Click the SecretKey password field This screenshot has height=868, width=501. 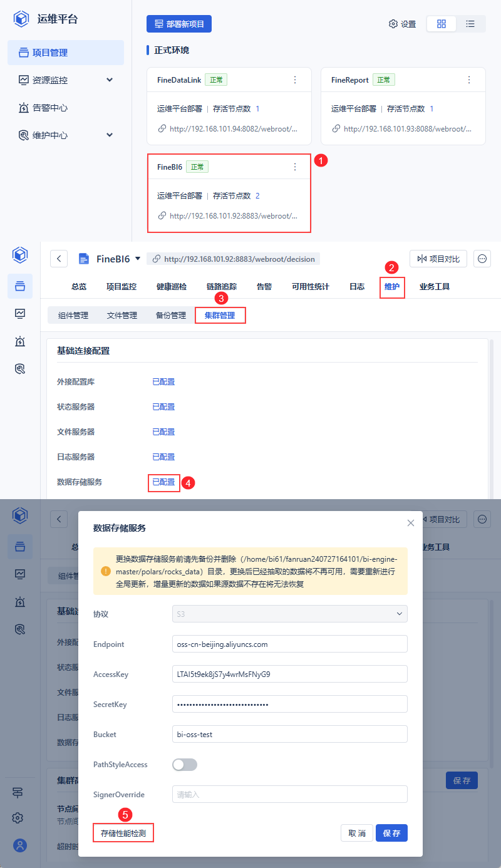pos(290,704)
